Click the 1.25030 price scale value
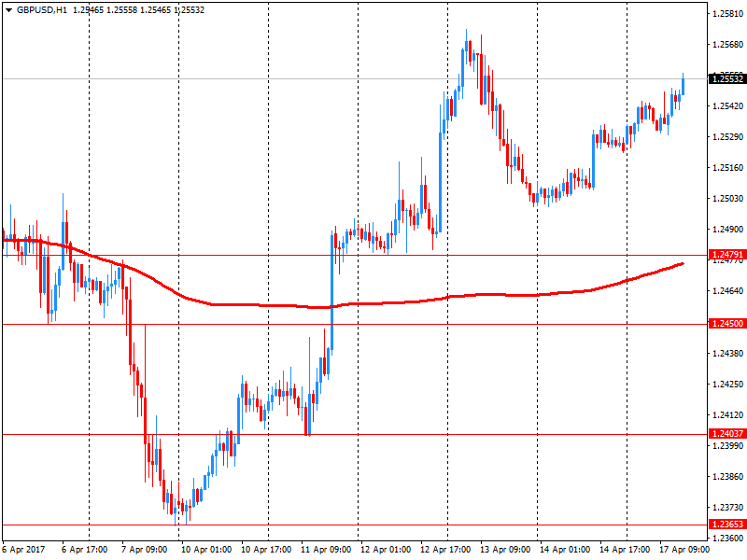This screenshot has height=560, width=747. click(x=727, y=198)
